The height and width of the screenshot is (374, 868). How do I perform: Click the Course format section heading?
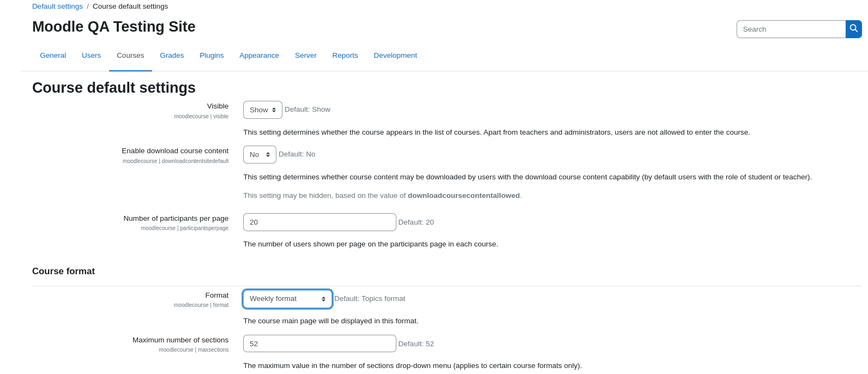tap(63, 271)
